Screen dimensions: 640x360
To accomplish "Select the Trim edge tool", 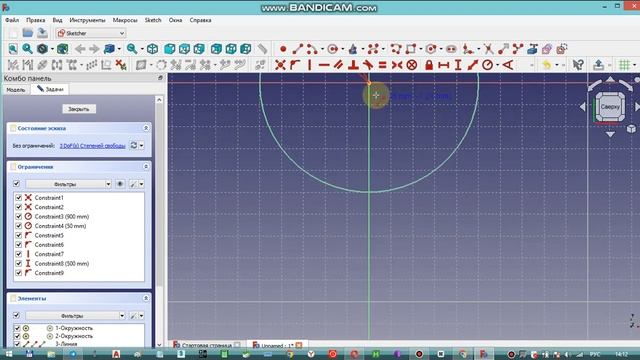I will 489,49.
